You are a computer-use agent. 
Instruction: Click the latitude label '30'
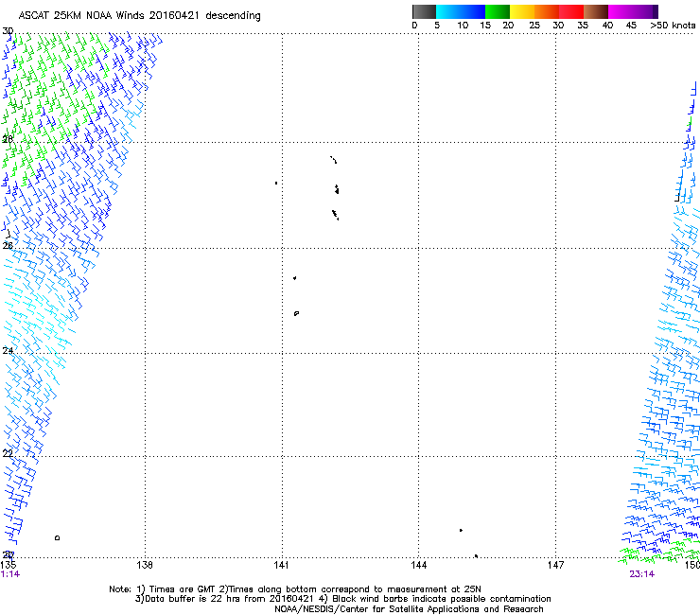point(8,31)
